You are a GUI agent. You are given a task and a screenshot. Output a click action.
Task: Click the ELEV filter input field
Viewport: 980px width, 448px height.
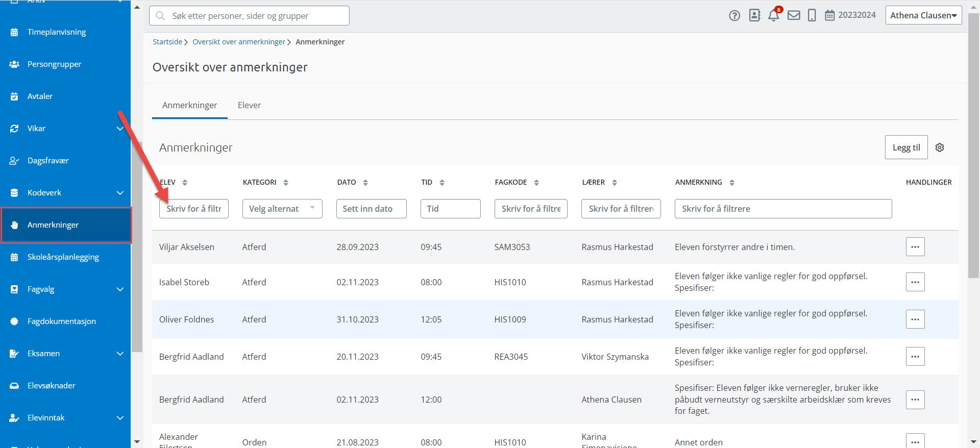pyautogui.click(x=194, y=209)
